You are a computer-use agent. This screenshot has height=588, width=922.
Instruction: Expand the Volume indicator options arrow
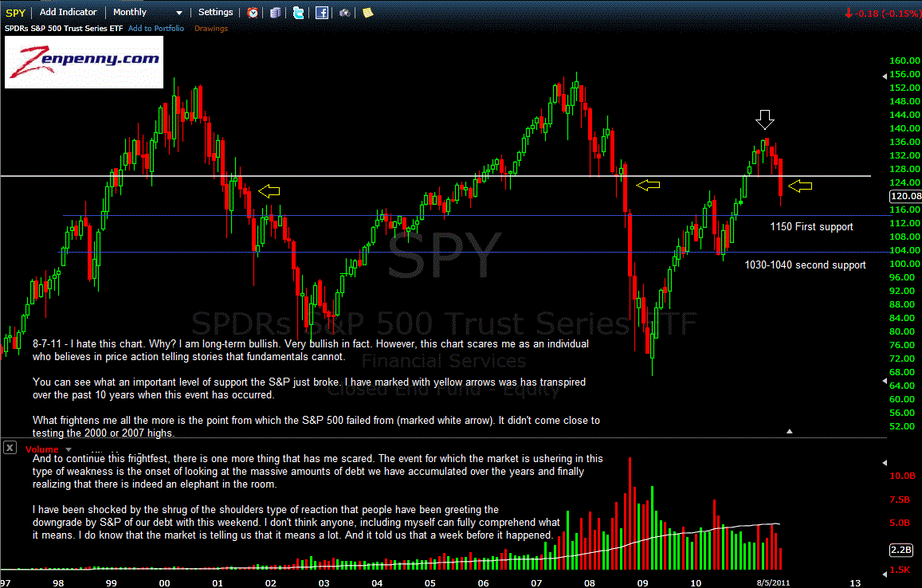click(69, 450)
